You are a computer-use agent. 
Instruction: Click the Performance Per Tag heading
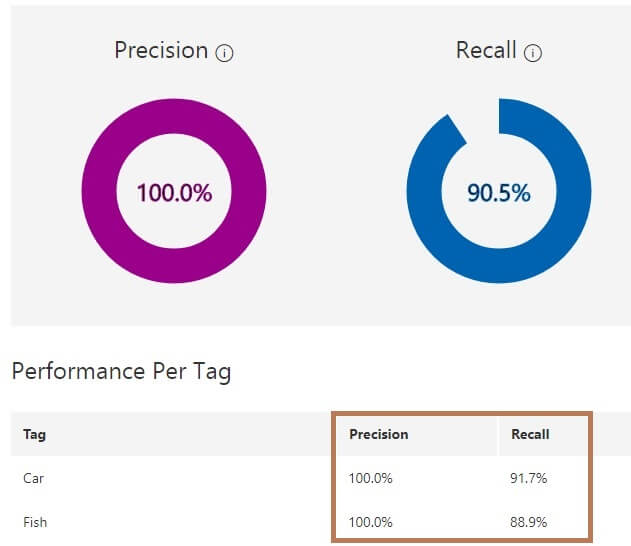[121, 373]
